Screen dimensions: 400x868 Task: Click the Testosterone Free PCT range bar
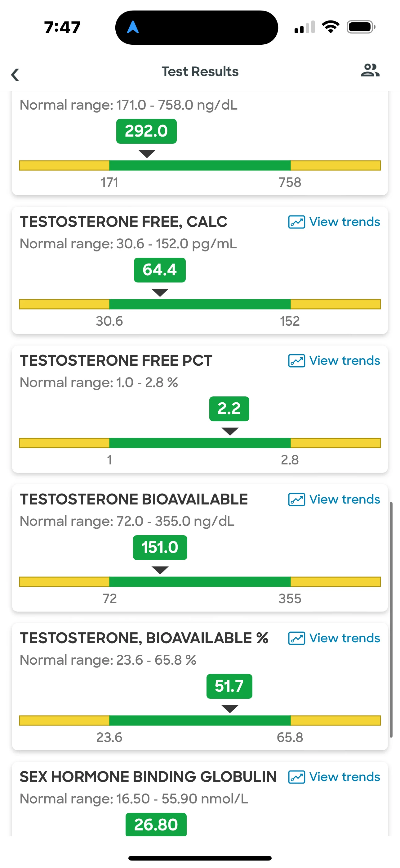200,443
